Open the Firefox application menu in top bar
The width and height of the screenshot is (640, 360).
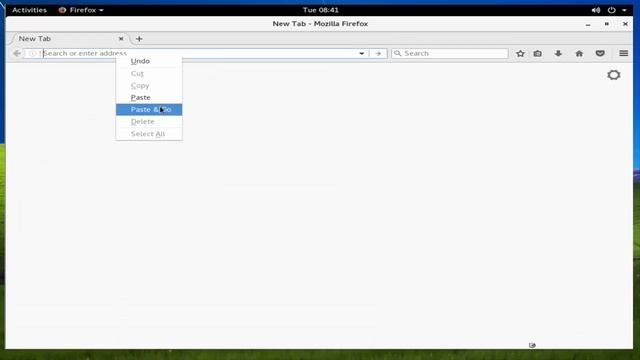tap(81, 10)
